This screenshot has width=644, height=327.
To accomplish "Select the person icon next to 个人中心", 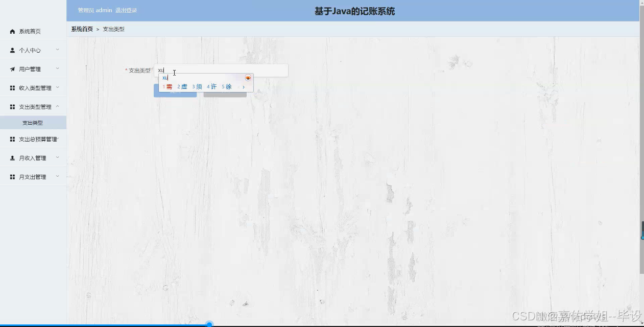I will (x=12, y=50).
